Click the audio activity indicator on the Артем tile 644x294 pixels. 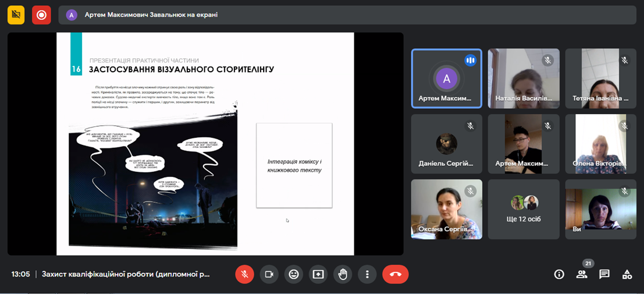pyautogui.click(x=470, y=61)
